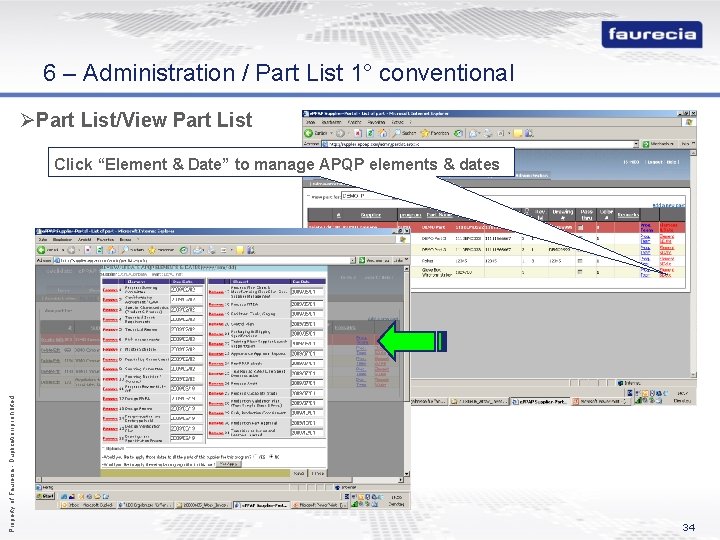The height and width of the screenshot is (540, 720).
Task: Click Proj Team link in Glove Box row
Action: 645,272
